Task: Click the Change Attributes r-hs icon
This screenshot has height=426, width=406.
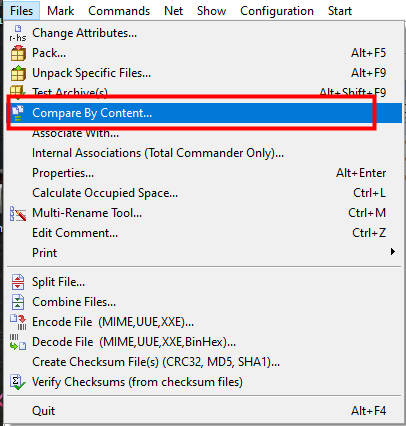Action: pos(18,33)
